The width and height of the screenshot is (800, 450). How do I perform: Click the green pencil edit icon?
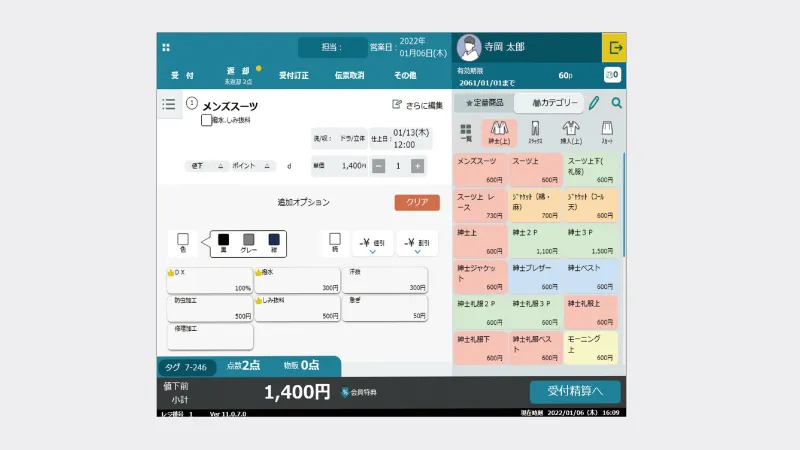pos(594,103)
